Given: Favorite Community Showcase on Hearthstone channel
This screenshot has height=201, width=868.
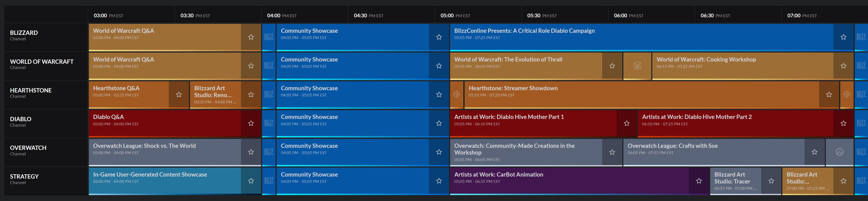Looking at the screenshot, I should [439, 95].
